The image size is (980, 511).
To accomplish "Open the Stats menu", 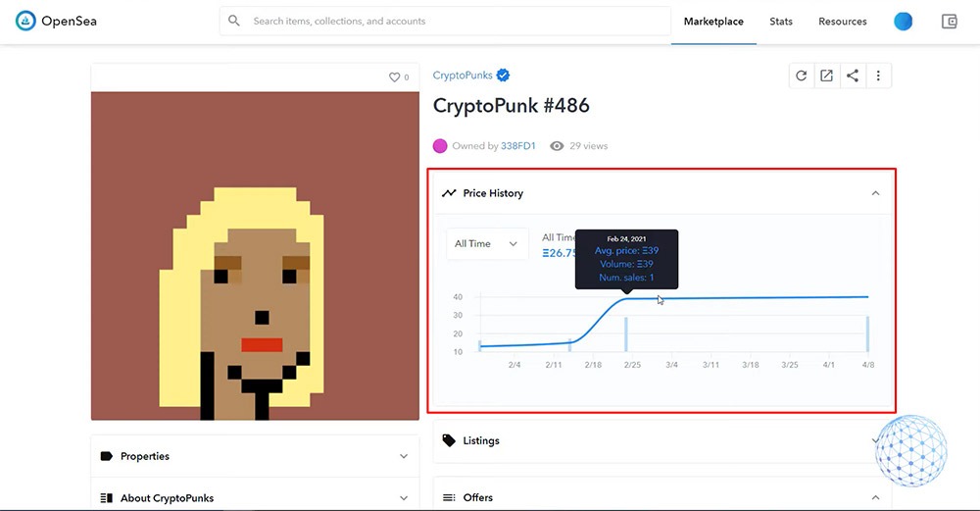I will (x=781, y=22).
